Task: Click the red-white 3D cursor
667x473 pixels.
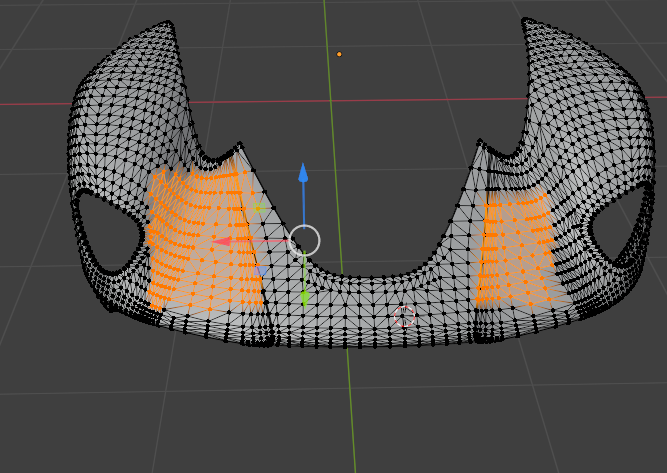Action: tap(404, 317)
